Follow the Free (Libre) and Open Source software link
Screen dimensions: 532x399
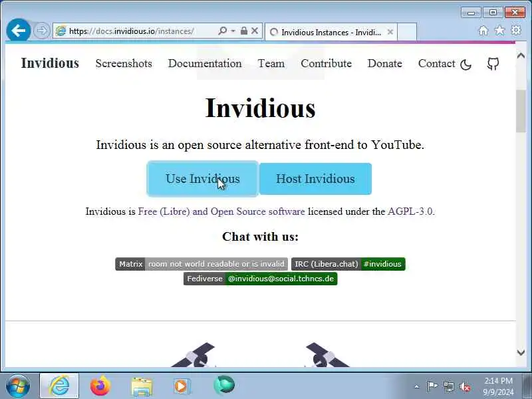pos(221,211)
